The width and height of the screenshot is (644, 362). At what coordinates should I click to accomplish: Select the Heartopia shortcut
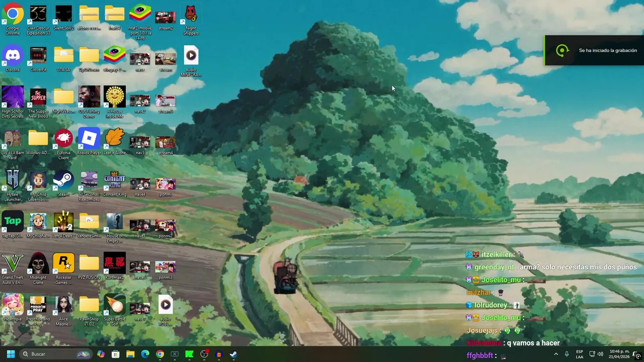pos(13,308)
